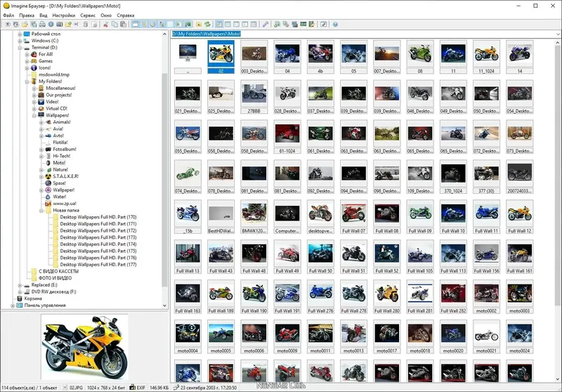Open the Вид menu

44,15
